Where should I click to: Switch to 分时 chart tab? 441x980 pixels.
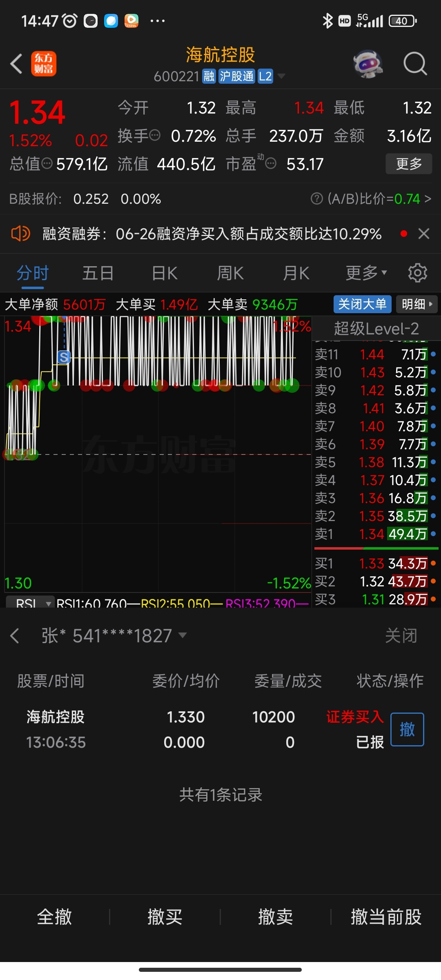[33, 273]
